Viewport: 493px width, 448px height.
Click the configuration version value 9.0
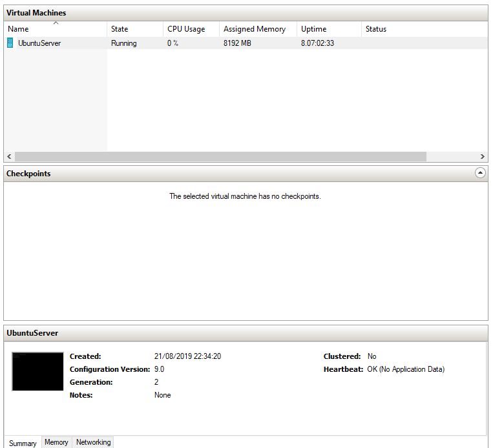pos(159,369)
